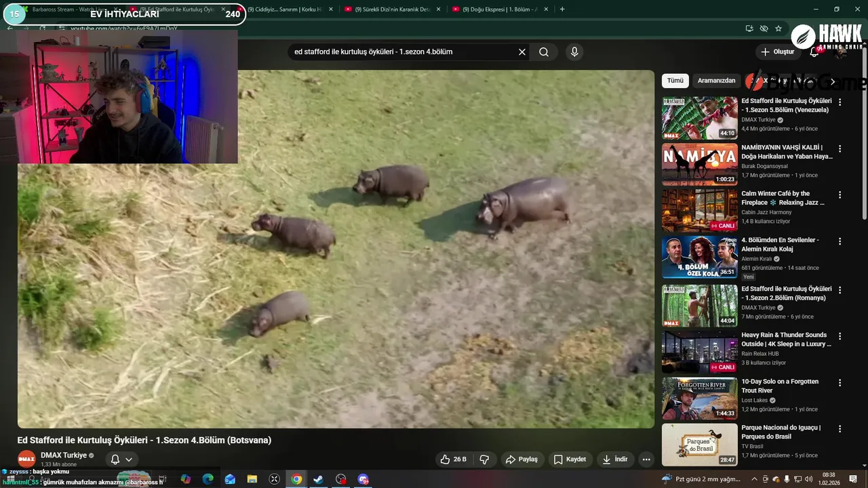Open menu for 10-Day Solo video
The width and height of the screenshot is (868, 488).
pyautogui.click(x=840, y=383)
